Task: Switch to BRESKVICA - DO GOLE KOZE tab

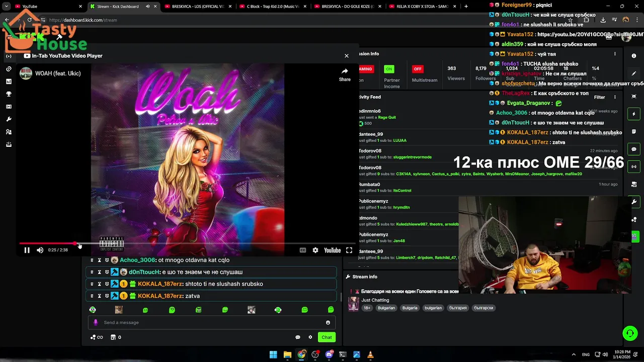Action: [x=348, y=7]
